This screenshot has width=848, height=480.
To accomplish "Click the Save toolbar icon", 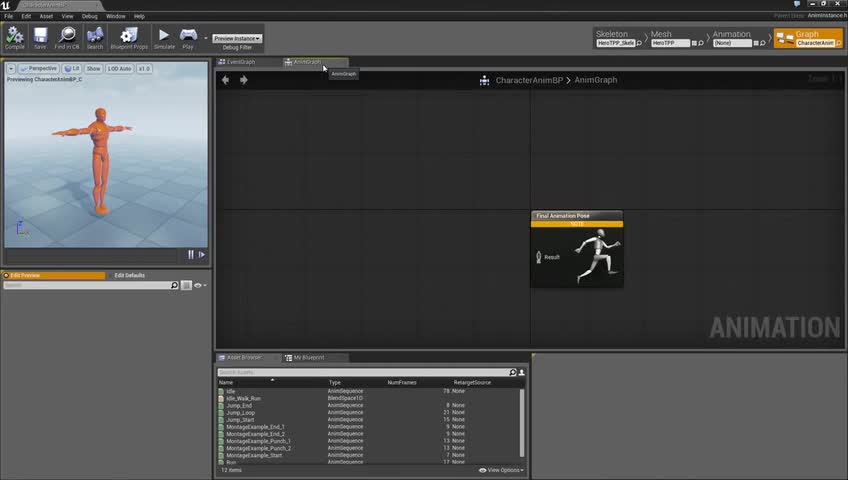I will (x=40, y=38).
